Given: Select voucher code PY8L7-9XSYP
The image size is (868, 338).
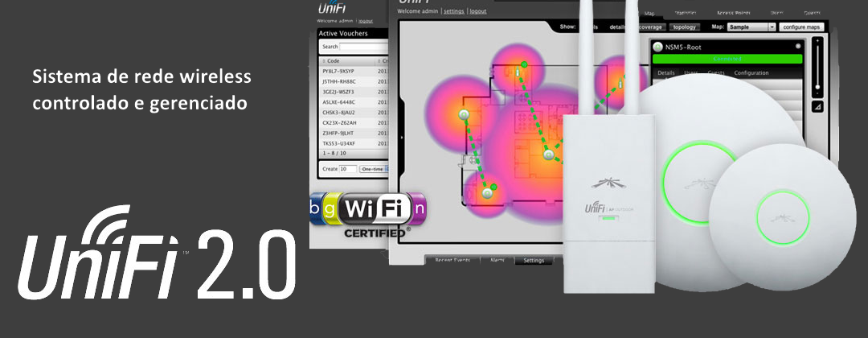Looking at the screenshot, I should point(338,72).
